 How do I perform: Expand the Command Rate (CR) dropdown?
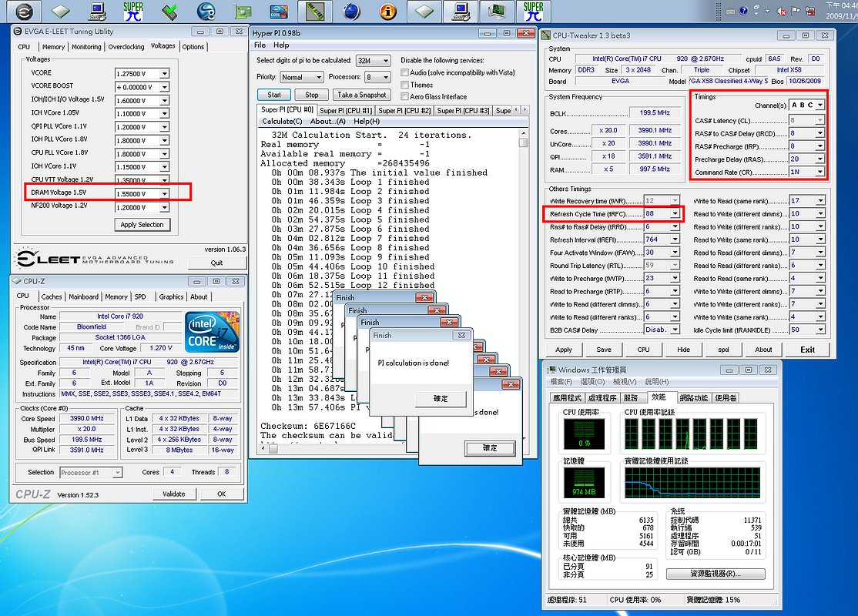820,172
